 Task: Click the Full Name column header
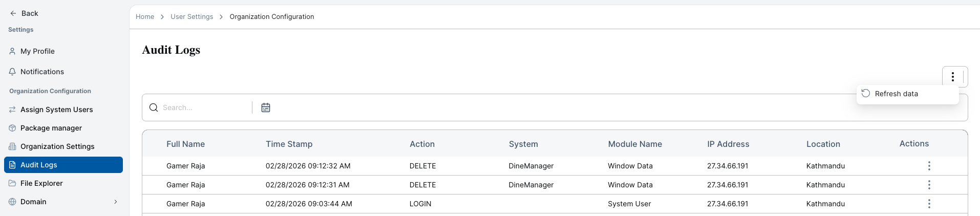pos(186,144)
